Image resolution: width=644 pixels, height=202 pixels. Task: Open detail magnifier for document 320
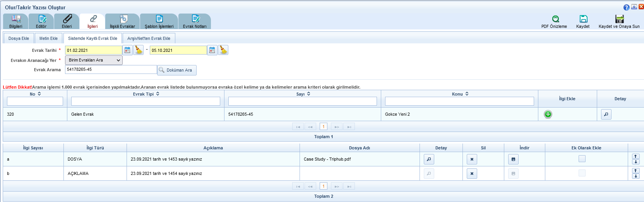click(606, 114)
